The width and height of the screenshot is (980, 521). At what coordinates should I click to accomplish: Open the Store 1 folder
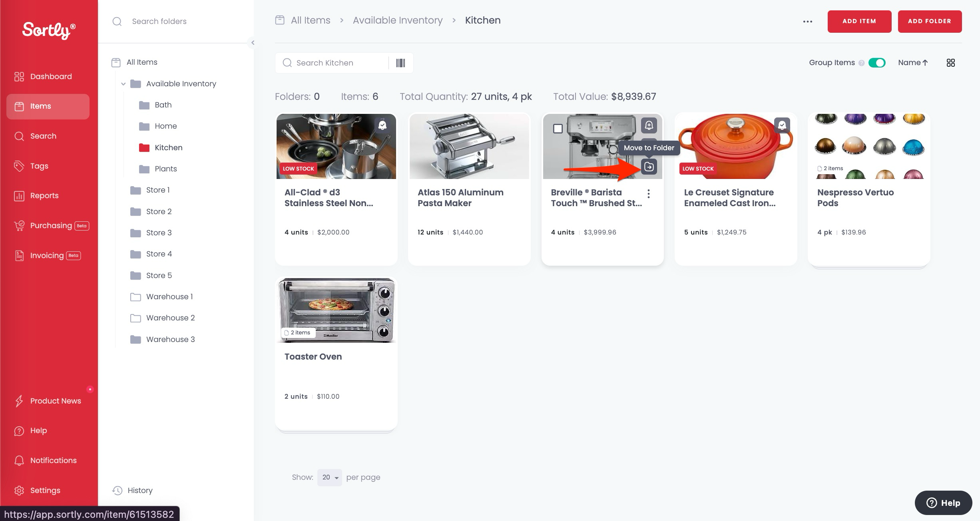point(150,190)
